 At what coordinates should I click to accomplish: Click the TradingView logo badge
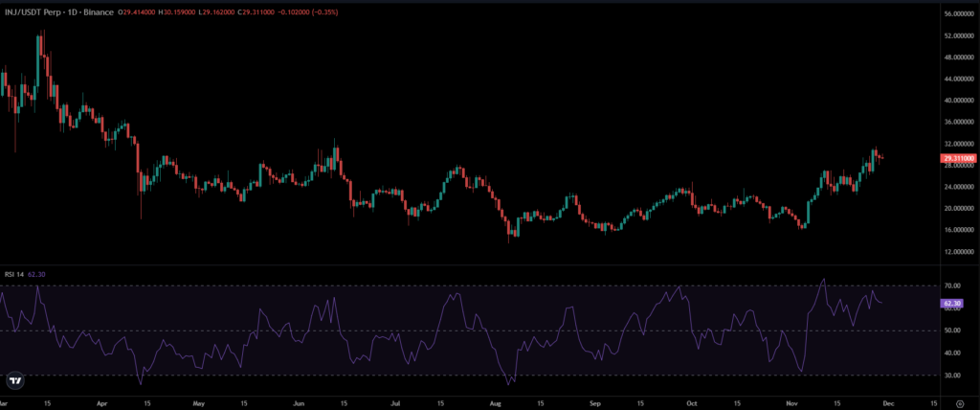pos(15,380)
